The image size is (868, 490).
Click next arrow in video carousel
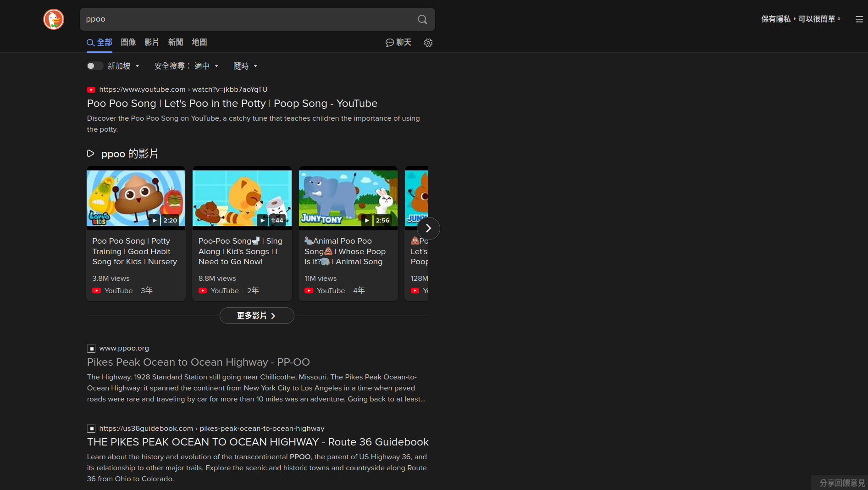tap(428, 228)
